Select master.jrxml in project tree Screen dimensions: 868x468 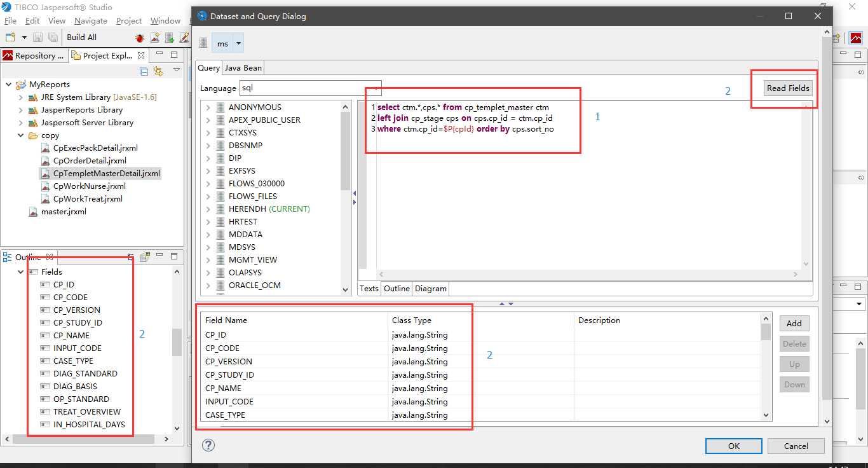click(64, 212)
